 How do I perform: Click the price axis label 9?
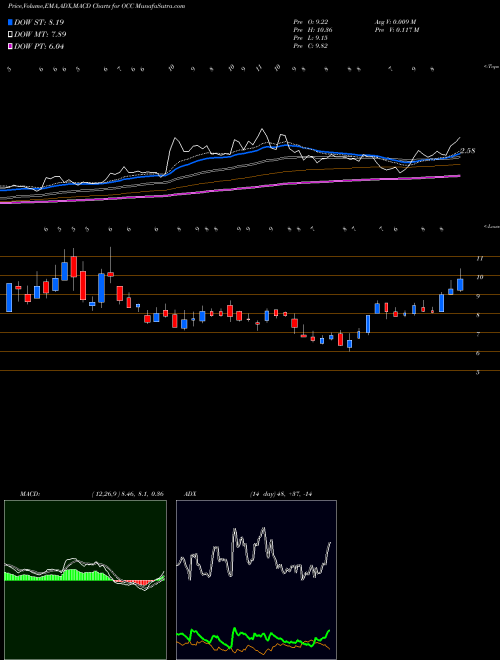(478, 296)
